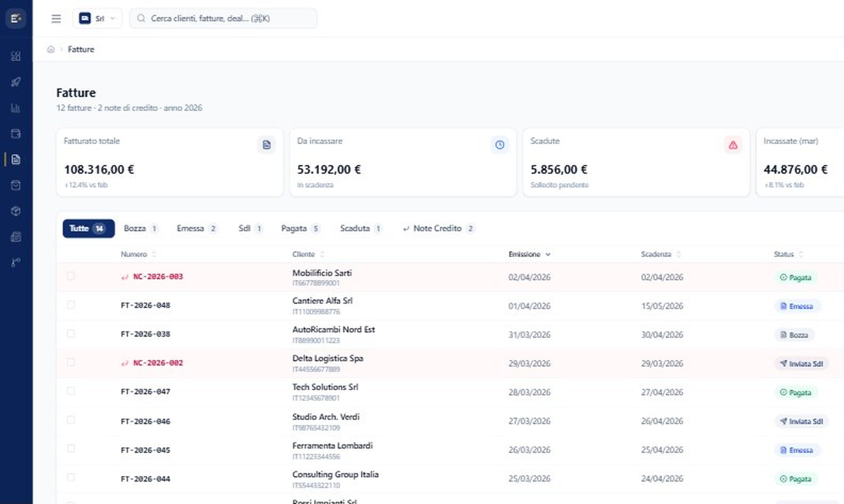Click client name Consulting Group Italia
The image size is (844, 504).
335,475
